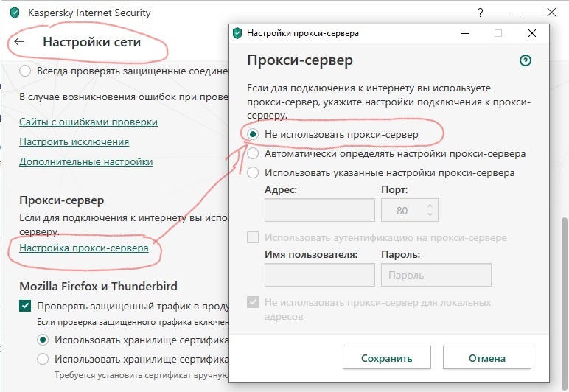The width and height of the screenshot is (569, 392).
Task: Click the Mozilla Firefox и Thunderbird heading
Action: pyautogui.click(x=98, y=287)
